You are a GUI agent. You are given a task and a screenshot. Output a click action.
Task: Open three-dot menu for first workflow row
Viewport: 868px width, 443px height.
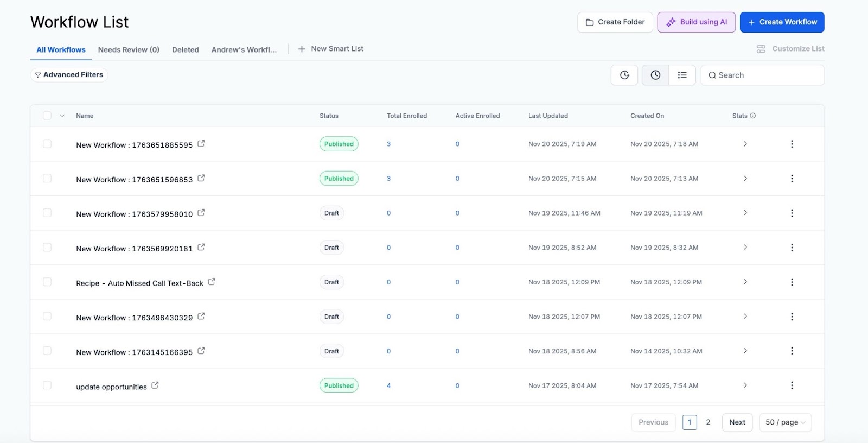pyautogui.click(x=792, y=144)
